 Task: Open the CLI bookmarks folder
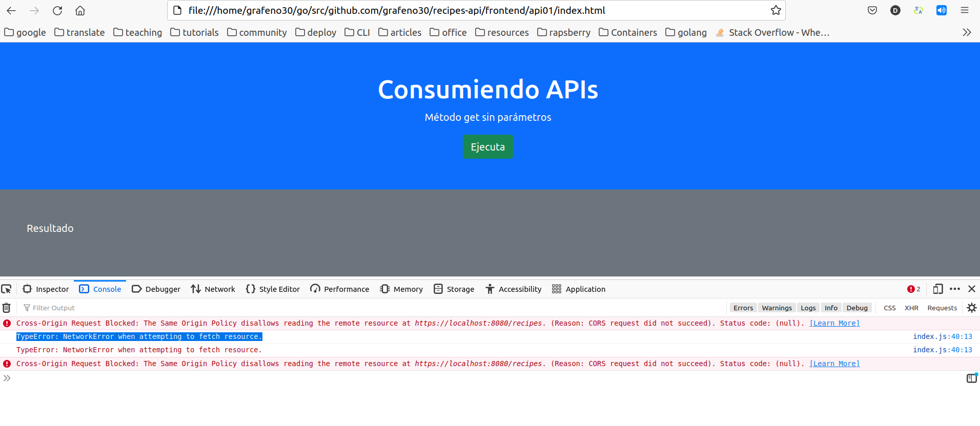click(357, 32)
